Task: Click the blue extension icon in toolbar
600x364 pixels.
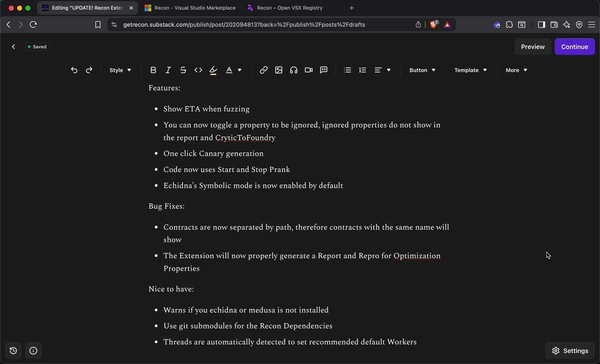Action: tap(497, 24)
